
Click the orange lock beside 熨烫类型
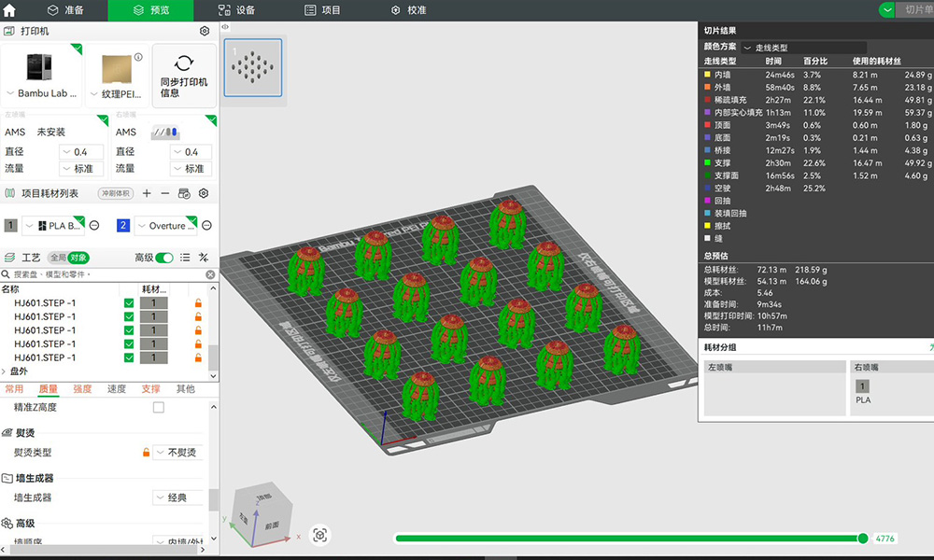(146, 453)
